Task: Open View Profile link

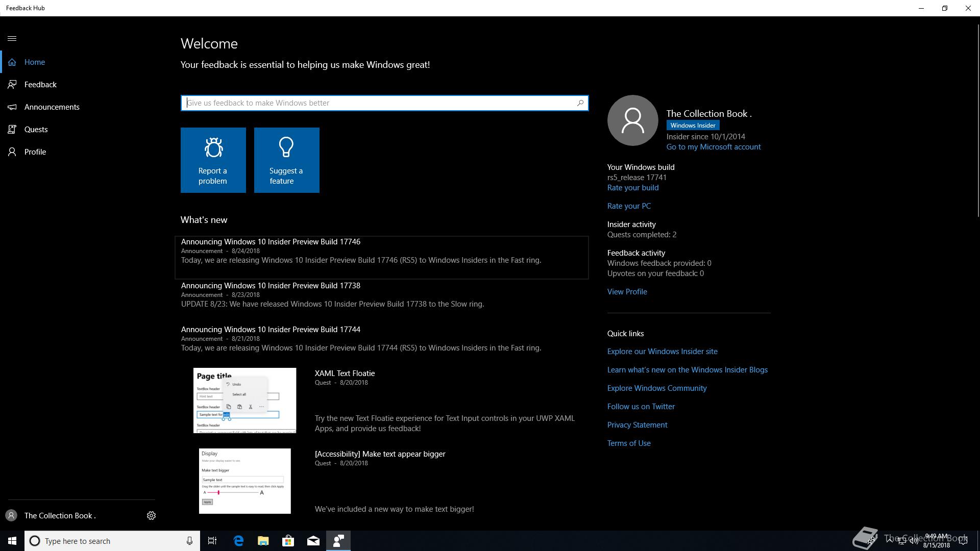Action: (627, 292)
